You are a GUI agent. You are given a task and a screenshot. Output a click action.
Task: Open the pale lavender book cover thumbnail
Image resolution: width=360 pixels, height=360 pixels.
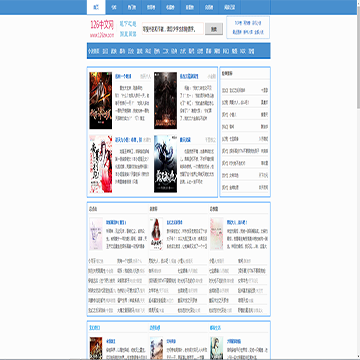(96, 234)
